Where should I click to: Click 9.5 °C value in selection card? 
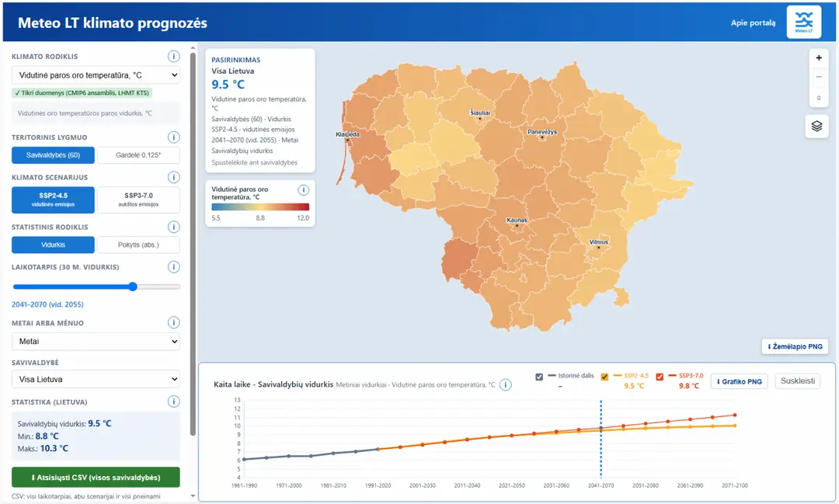coord(228,85)
